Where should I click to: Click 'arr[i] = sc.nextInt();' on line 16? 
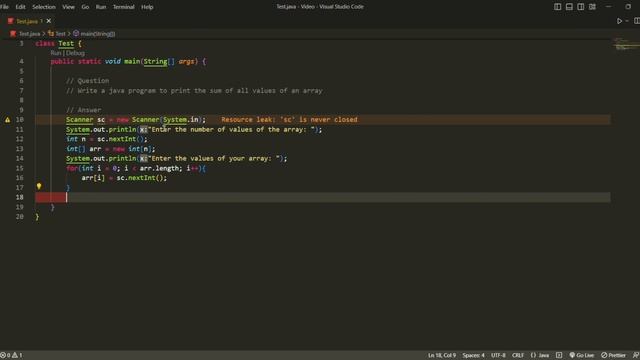124,178
